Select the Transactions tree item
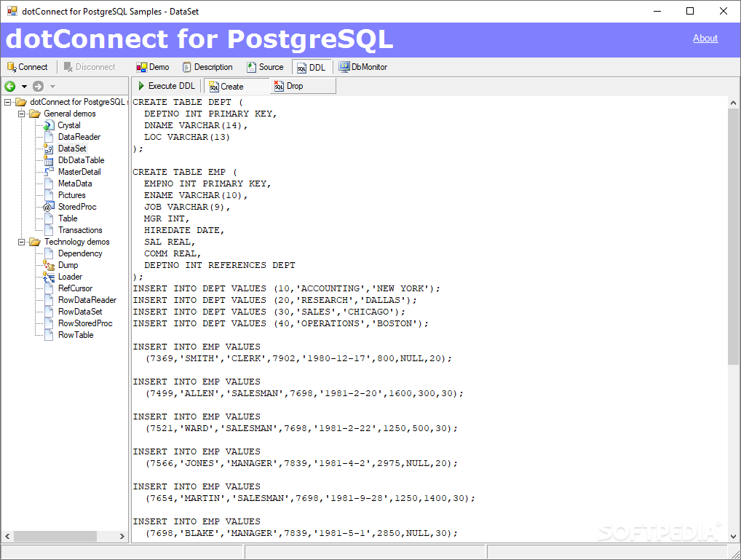741x560 pixels. [80, 230]
